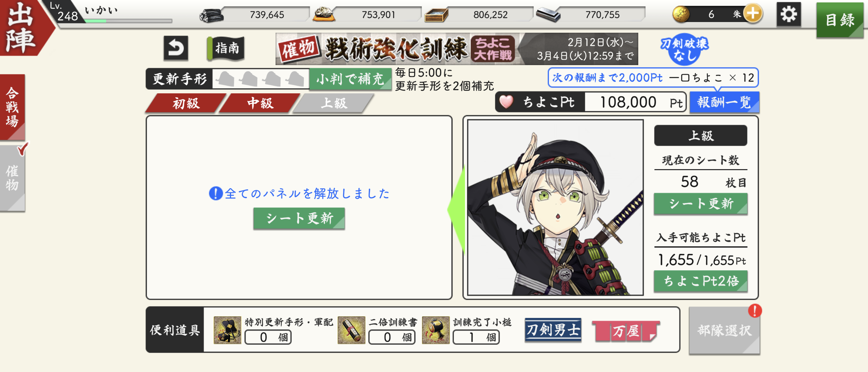The image size is (868, 372).
Task: Click the back arrow return icon
Action: [176, 48]
